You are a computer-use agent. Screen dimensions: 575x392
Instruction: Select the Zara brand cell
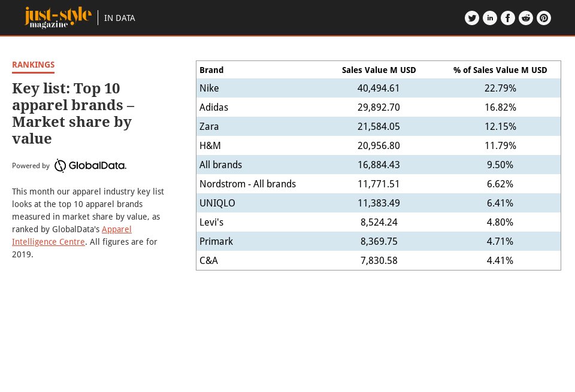[x=209, y=126]
